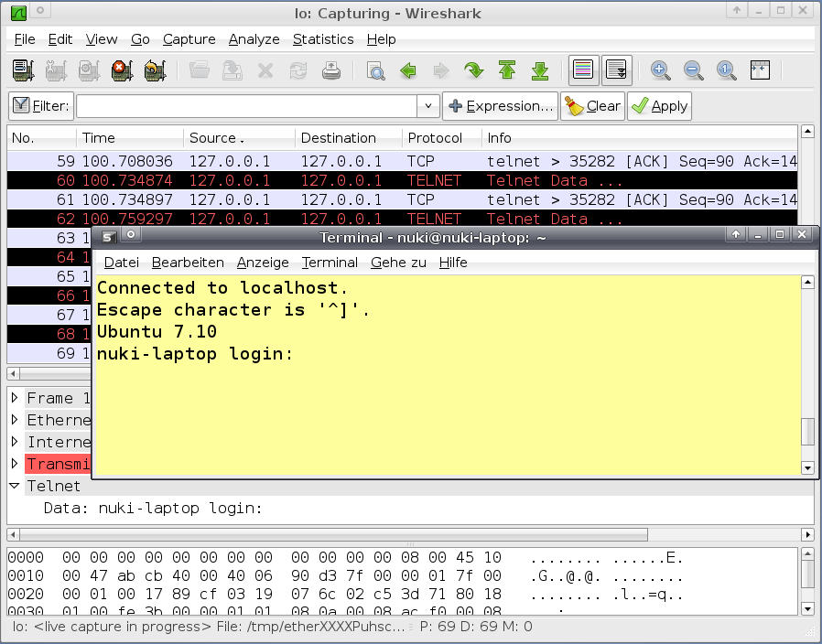Go forward in packet history
The image size is (822, 644).
[441, 70]
